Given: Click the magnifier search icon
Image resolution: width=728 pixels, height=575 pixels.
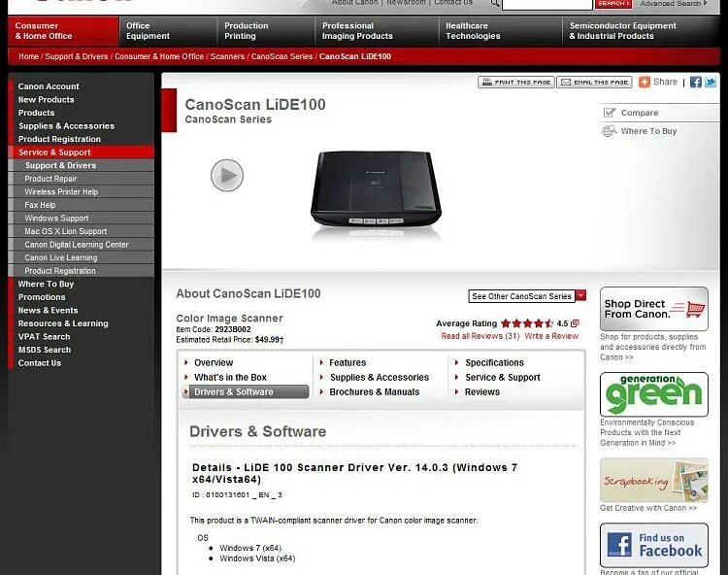Looking at the screenshot, I should (x=495, y=3).
